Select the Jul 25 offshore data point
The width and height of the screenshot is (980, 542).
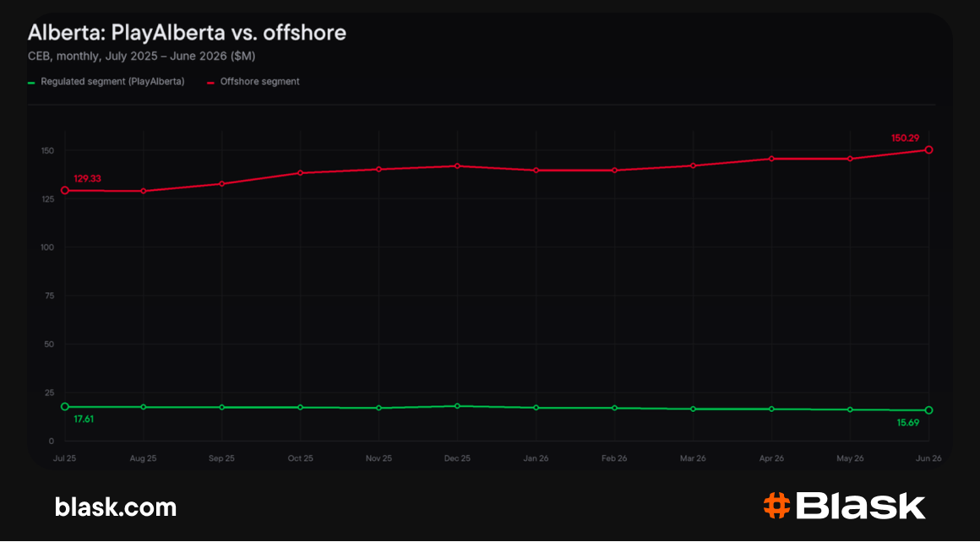[x=65, y=191]
